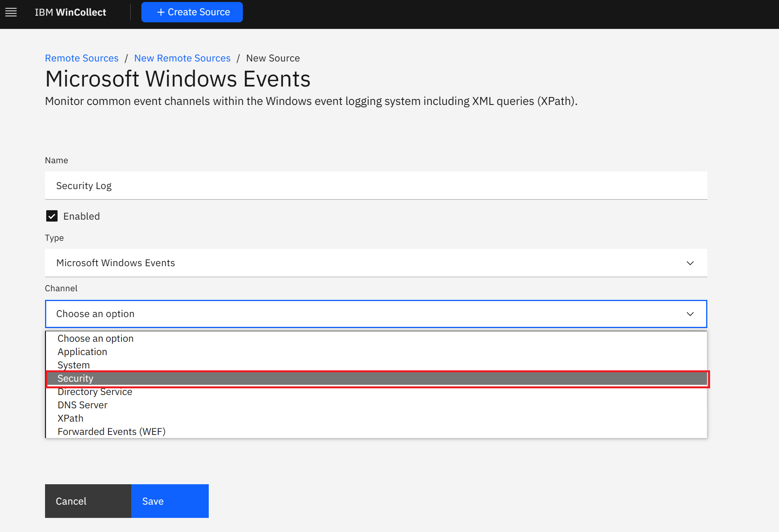Screen dimensions: 779x532
Task: Expand the Type dropdown chevron
Action: tap(690, 263)
